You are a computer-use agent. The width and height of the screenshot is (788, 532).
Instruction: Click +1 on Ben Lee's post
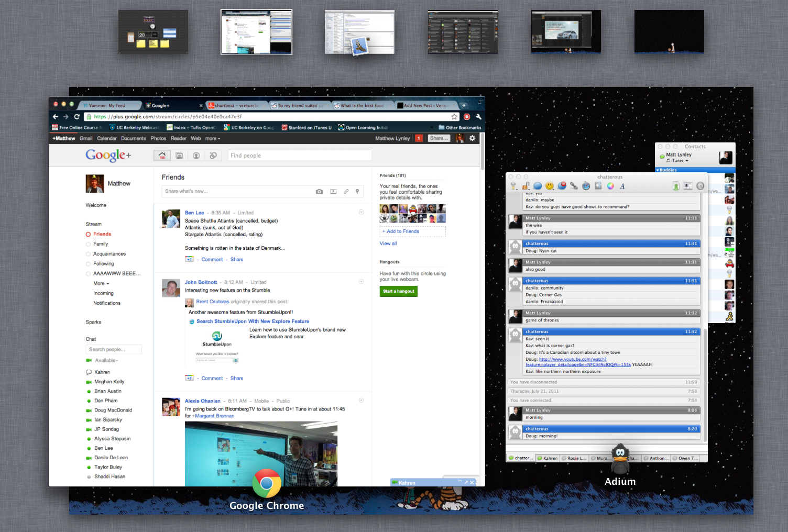(x=189, y=259)
